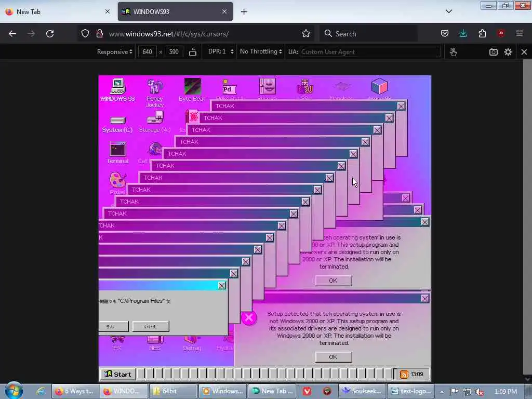Expand the list all tabs chevron

(x=449, y=11)
